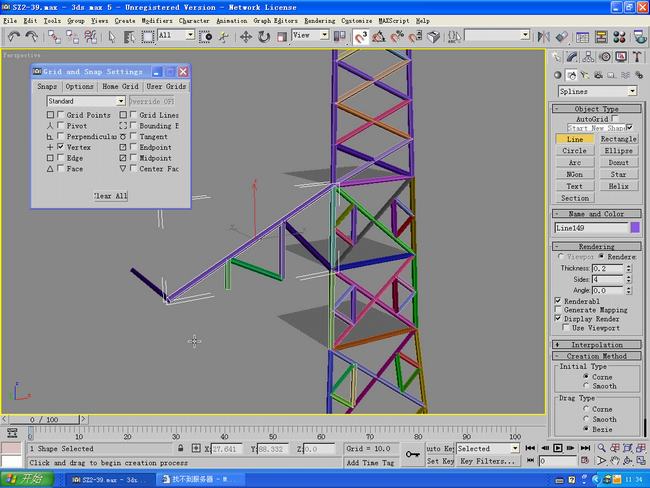Toggle the Renderable checkbox
Screen dimensions: 650x488
(x=558, y=301)
